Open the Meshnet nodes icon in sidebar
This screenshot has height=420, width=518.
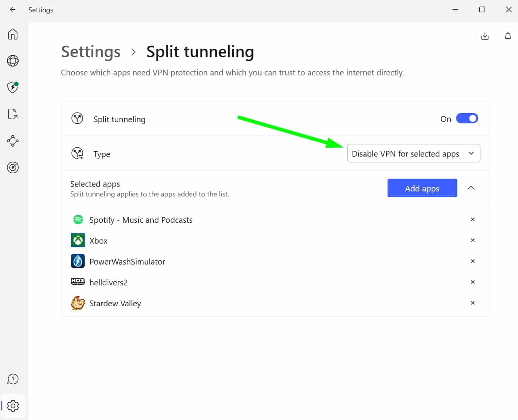(13, 141)
